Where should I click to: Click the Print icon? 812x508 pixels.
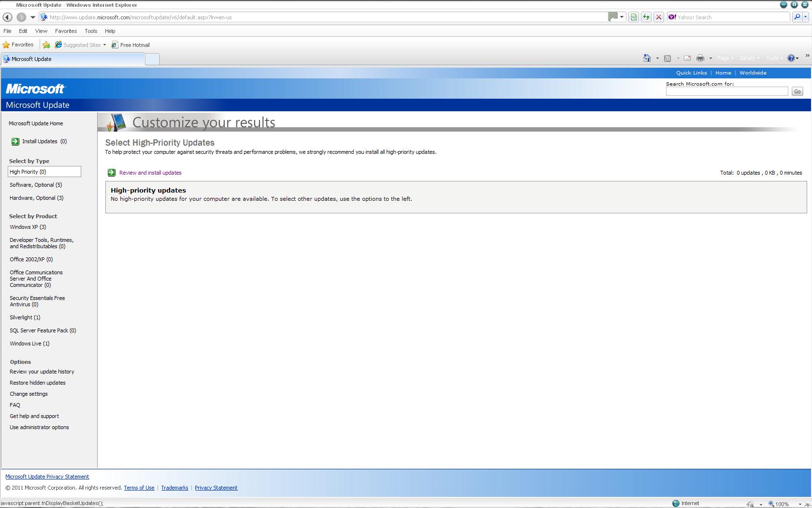pos(700,59)
